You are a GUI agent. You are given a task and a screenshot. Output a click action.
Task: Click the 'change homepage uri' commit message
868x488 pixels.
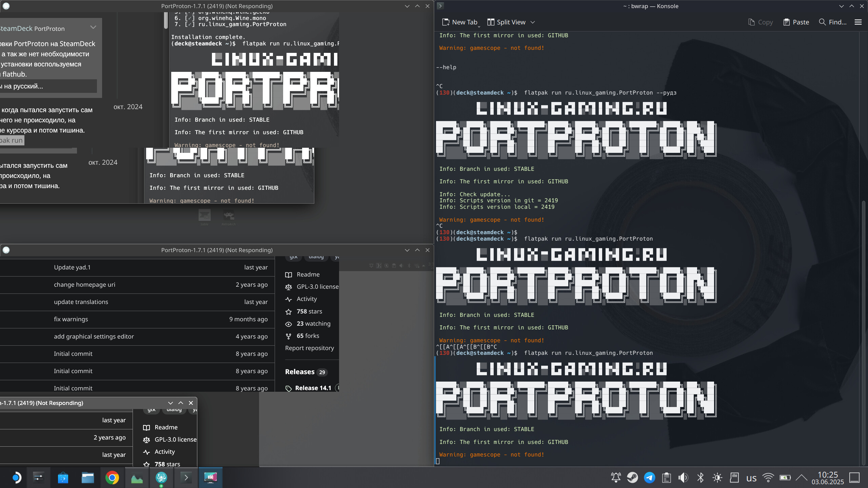tap(84, 285)
